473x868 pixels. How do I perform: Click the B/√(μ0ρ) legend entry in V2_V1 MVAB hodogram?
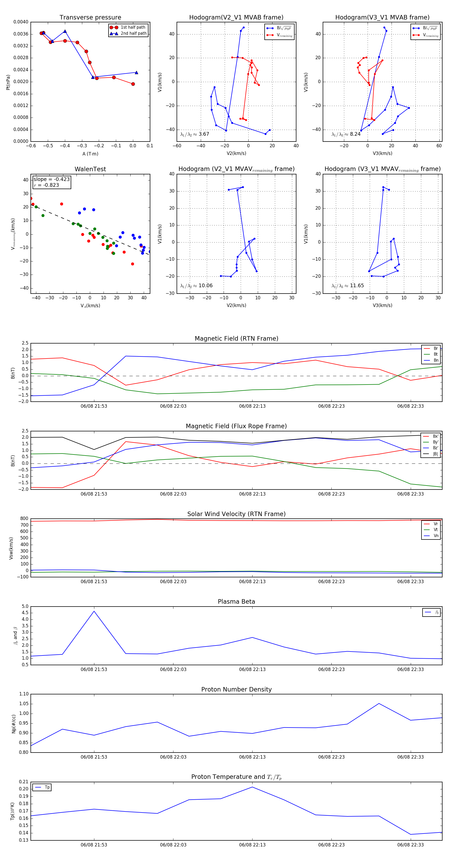pyautogui.click(x=279, y=28)
